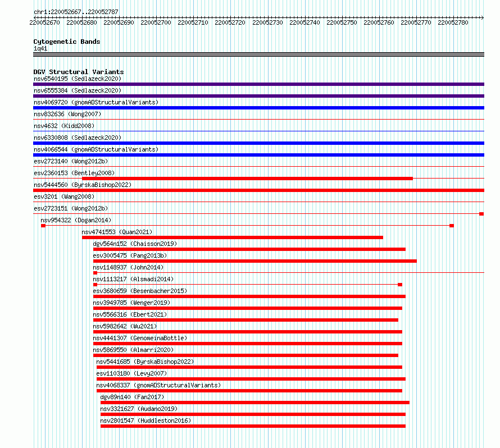Select the red bar of nsv4741553
Viewport: 500px width, 448px height.
(x=233, y=237)
